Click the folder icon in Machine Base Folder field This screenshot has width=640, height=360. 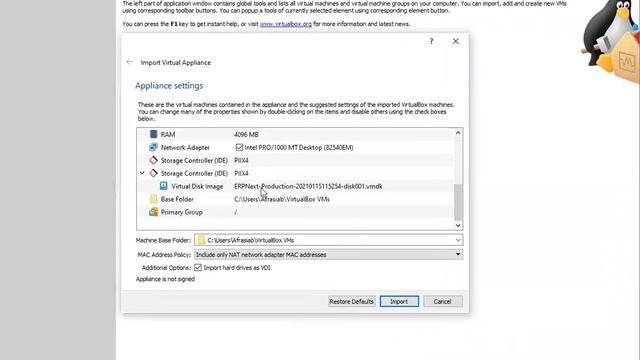(x=201, y=240)
